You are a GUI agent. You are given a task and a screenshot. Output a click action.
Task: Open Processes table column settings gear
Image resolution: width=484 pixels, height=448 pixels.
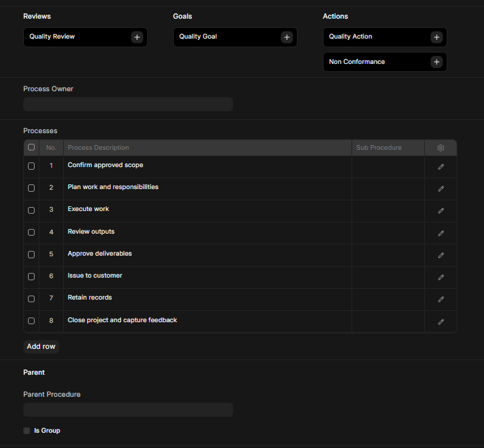(x=441, y=148)
